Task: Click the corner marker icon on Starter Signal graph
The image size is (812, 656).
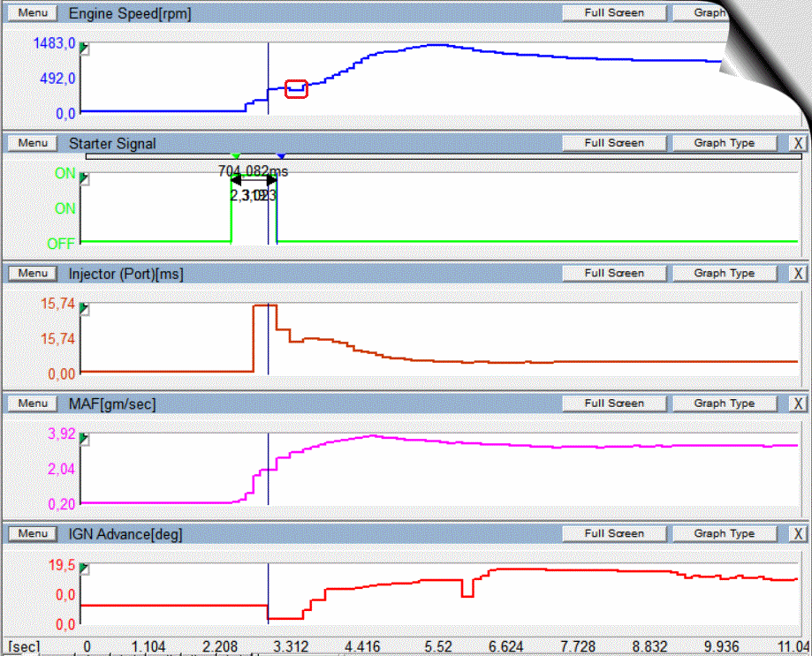Action: pos(85,177)
